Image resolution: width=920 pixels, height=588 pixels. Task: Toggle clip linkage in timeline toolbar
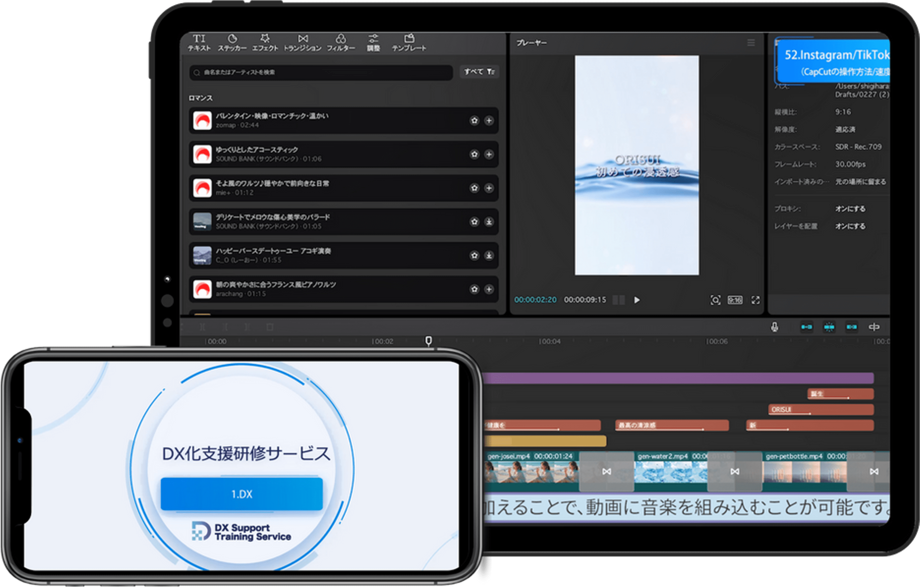click(852, 327)
